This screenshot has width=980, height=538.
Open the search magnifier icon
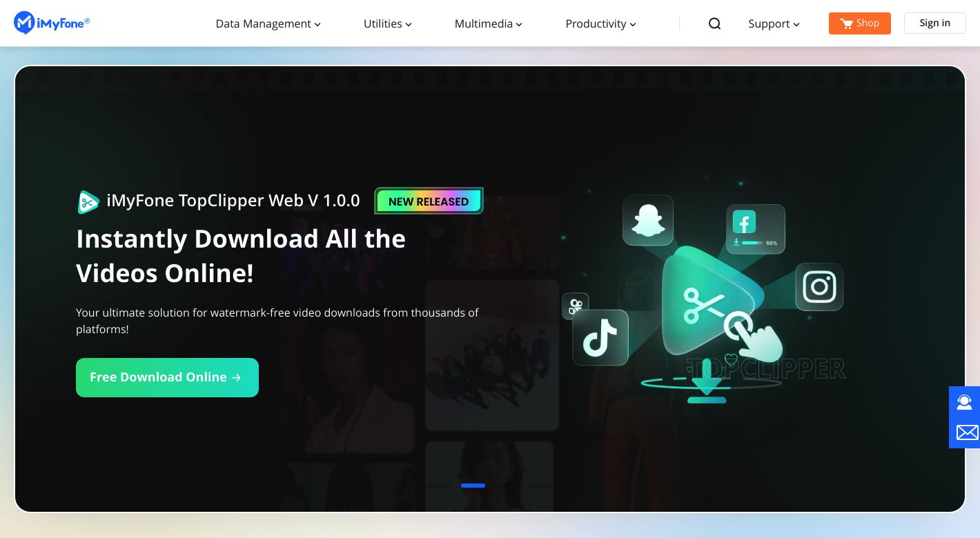point(714,23)
